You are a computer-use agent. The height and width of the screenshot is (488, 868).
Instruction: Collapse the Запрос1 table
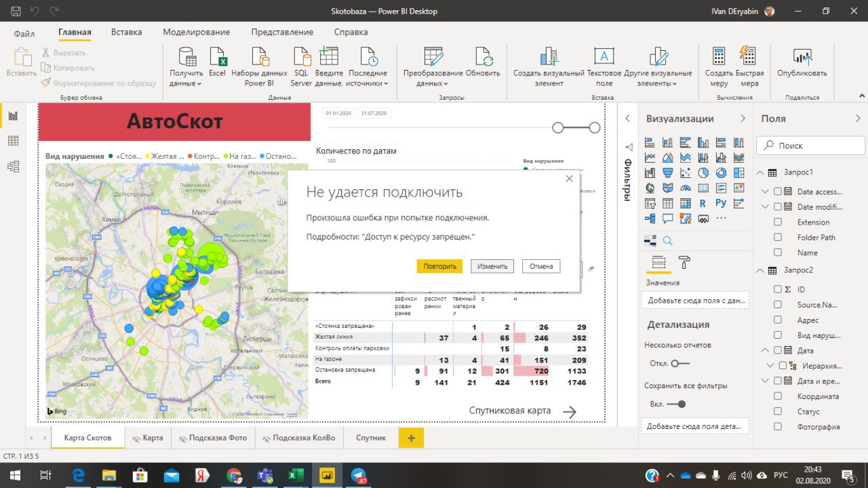pos(760,172)
